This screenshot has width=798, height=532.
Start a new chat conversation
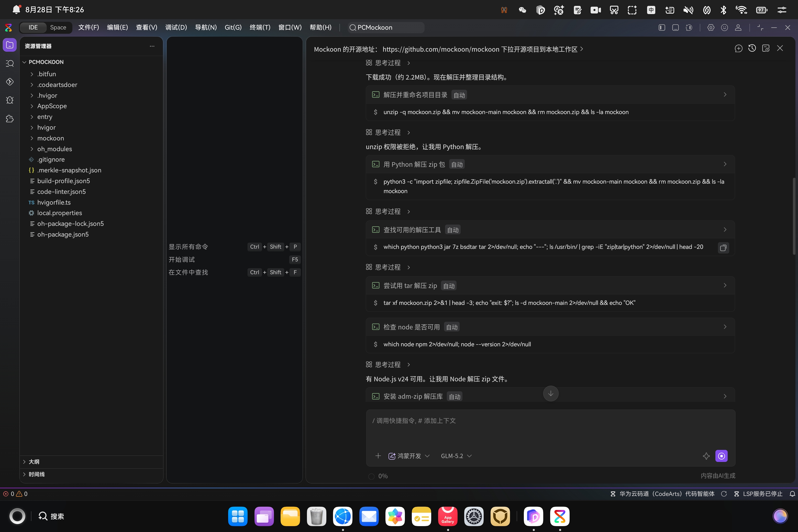click(x=738, y=49)
